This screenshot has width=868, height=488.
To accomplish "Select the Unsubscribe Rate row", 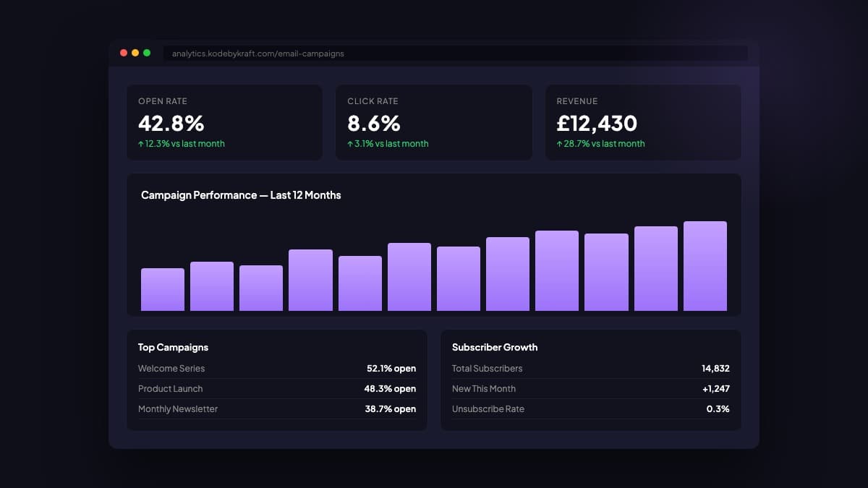I will [x=590, y=409].
